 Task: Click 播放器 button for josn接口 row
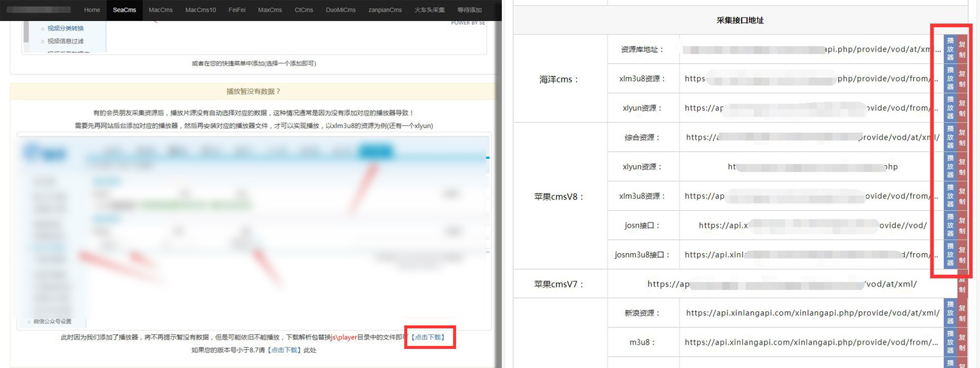950,225
